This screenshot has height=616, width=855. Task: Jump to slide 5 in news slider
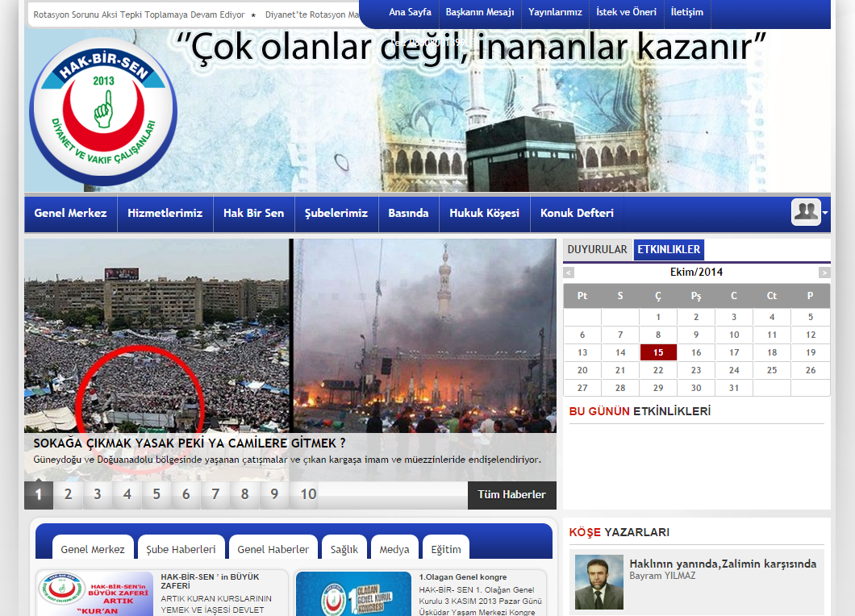pyautogui.click(x=156, y=495)
